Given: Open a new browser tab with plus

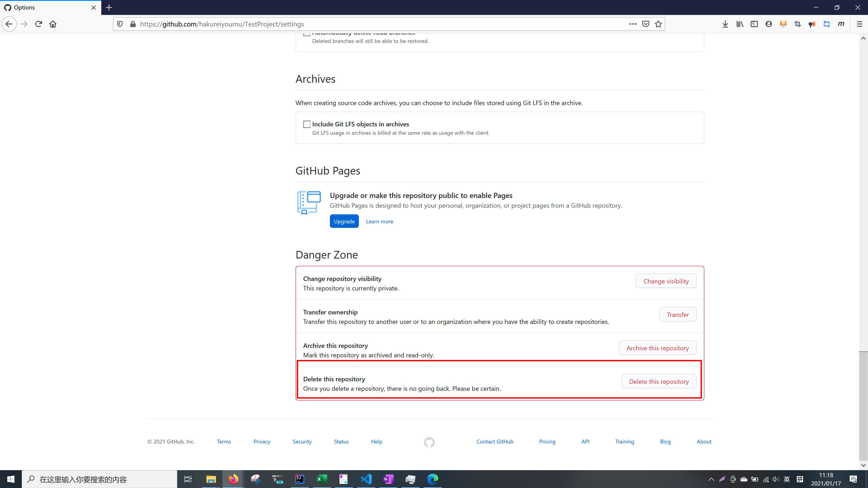Looking at the screenshot, I should coord(109,7).
